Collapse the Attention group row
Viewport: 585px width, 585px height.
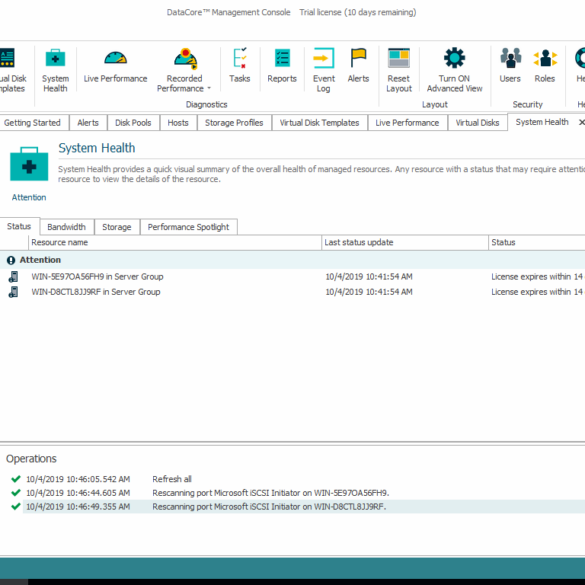pos(292,260)
